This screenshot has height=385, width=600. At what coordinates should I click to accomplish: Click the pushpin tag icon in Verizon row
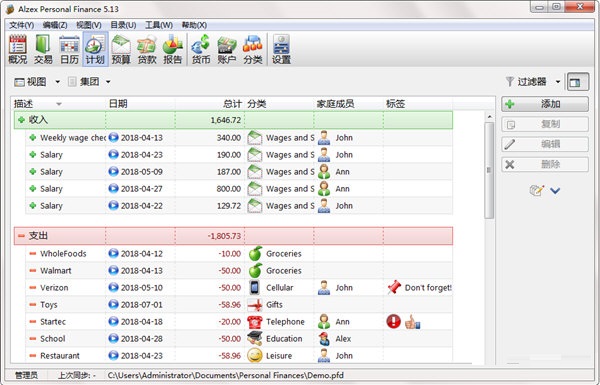coord(394,287)
